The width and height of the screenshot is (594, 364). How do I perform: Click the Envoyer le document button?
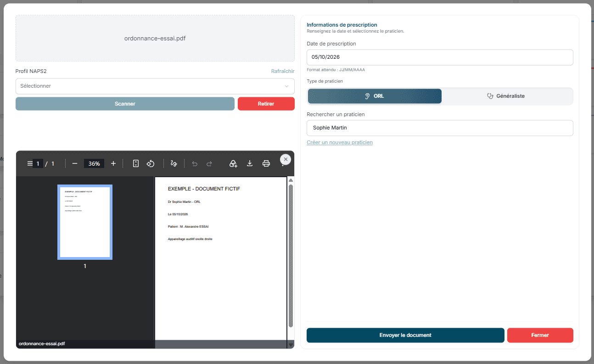[405, 335]
